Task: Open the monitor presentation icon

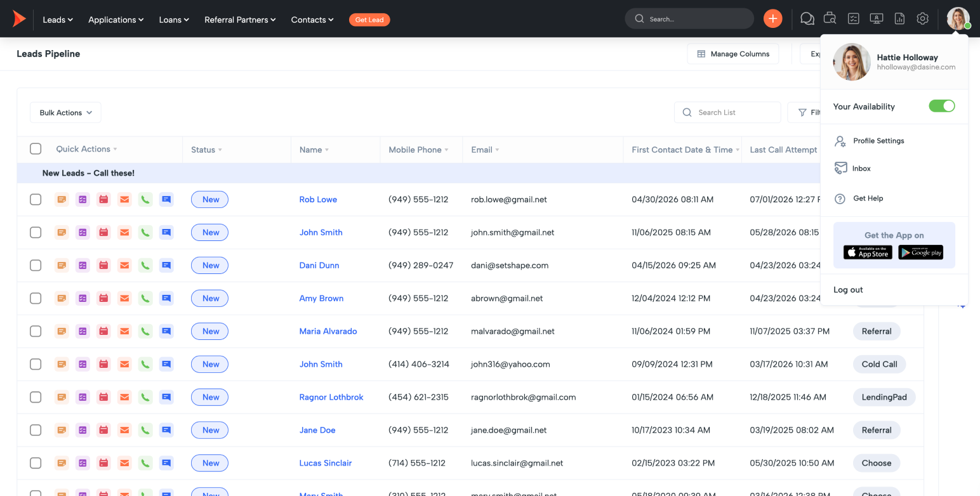Action: tap(877, 19)
